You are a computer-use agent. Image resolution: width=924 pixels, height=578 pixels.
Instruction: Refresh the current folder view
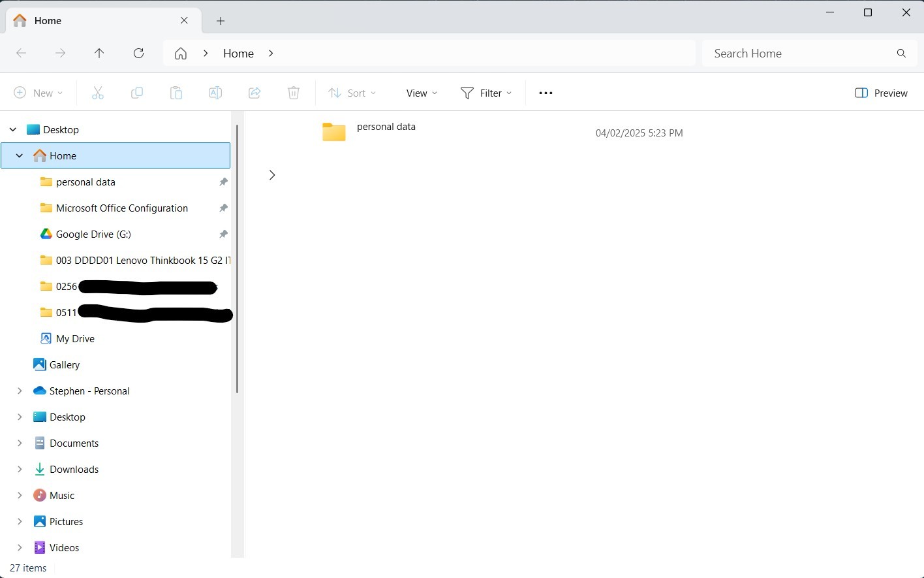138,53
